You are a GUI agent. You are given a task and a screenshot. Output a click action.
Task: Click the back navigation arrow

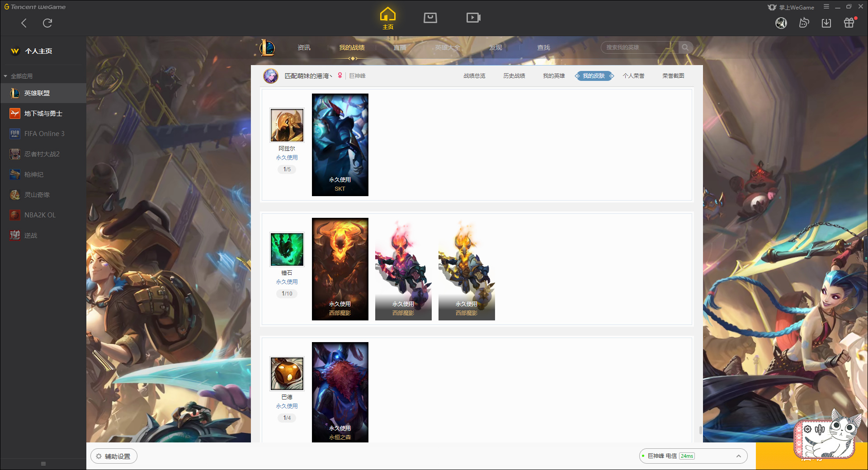24,23
